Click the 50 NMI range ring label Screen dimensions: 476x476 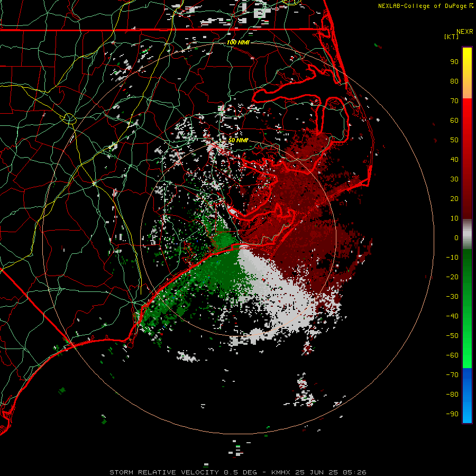(239, 140)
